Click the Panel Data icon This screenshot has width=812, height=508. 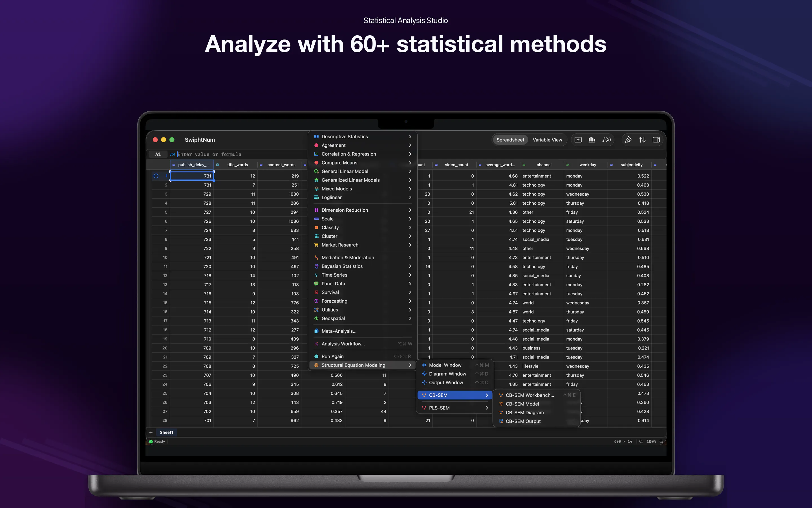tap(316, 284)
